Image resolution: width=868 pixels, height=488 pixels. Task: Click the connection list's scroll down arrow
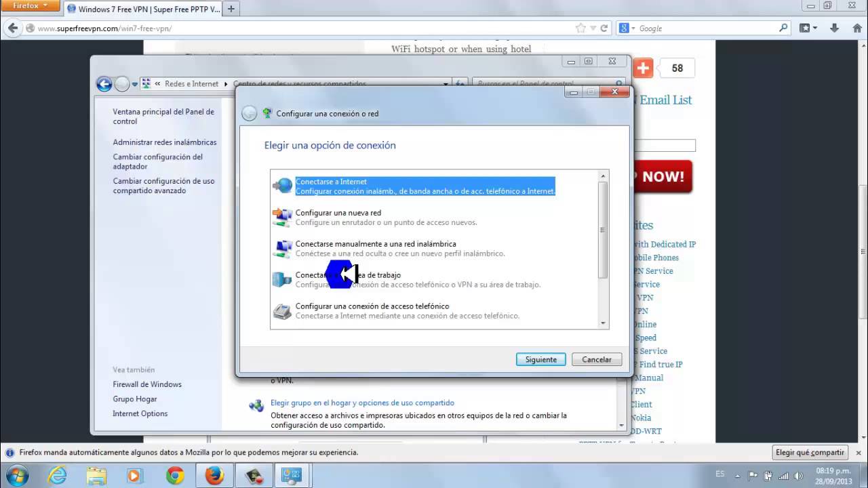point(603,324)
